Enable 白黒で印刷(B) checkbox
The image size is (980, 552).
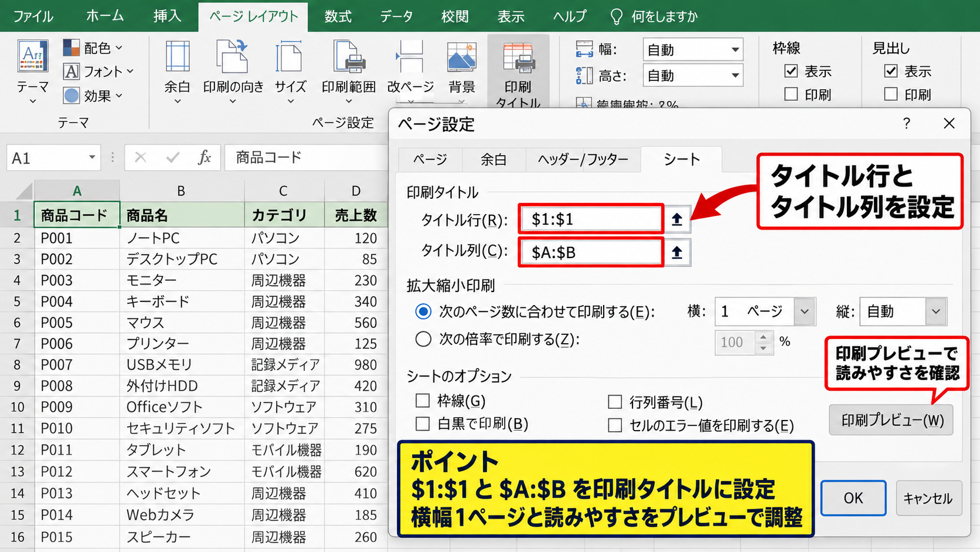423,424
